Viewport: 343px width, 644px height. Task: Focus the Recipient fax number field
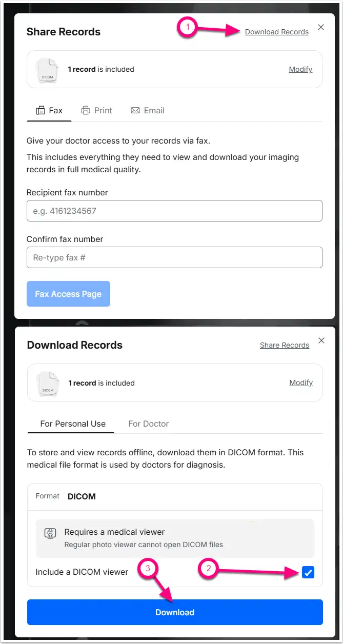point(174,211)
